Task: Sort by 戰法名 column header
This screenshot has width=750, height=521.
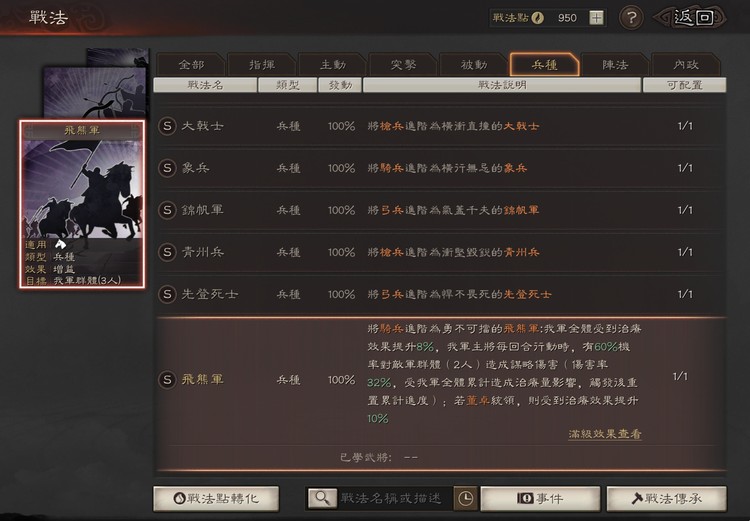Action: click(205, 85)
